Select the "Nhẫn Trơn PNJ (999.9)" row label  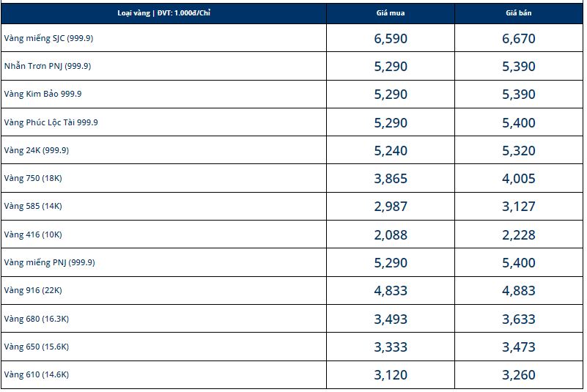click(47, 66)
